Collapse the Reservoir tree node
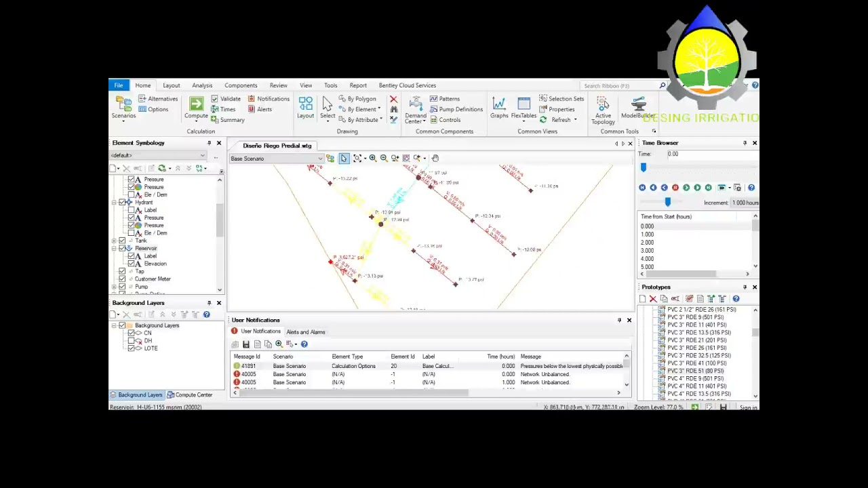 [115, 249]
